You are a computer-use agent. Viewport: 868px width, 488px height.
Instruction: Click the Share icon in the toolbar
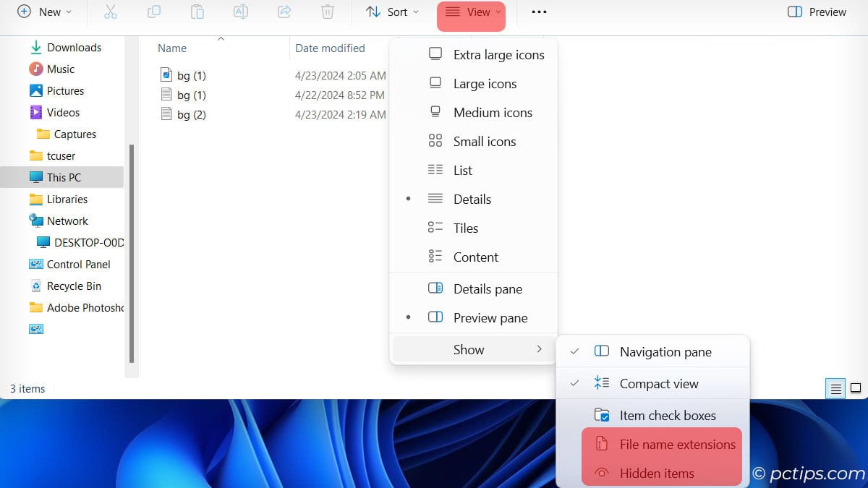[x=284, y=12]
